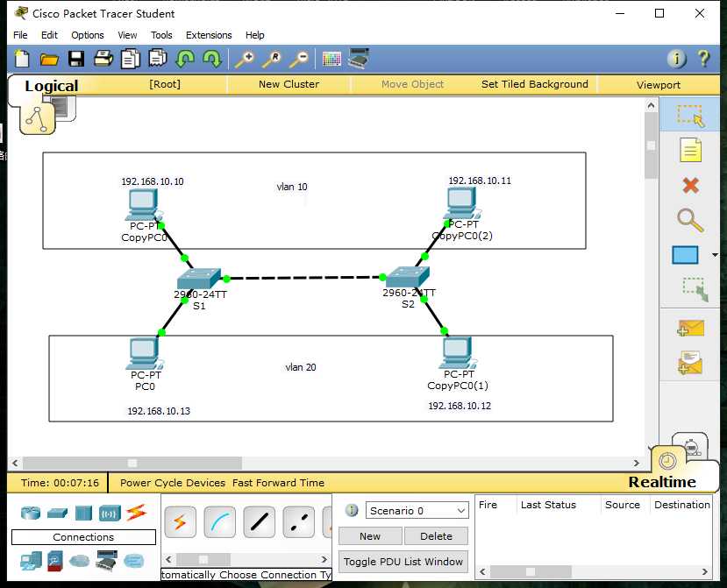Open the shape tool dropdown arrow
This screenshot has width=727, height=588.
tap(715, 255)
